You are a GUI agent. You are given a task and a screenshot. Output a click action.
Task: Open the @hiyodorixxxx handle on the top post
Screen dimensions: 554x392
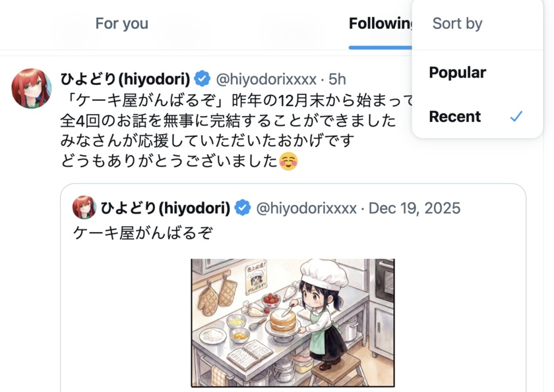tap(266, 79)
